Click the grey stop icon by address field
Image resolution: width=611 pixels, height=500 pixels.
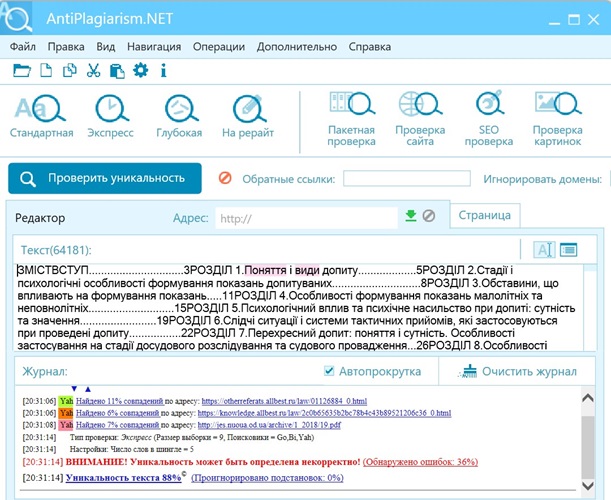(429, 216)
